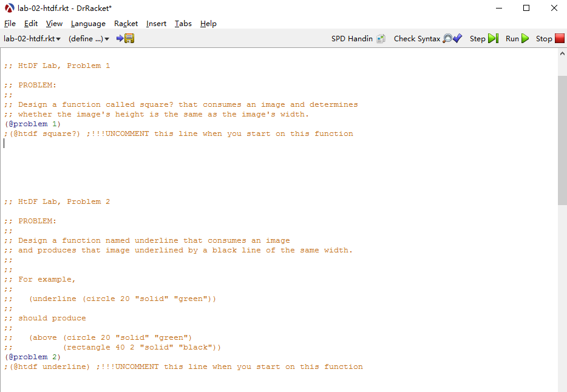The height and width of the screenshot is (392, 567).
Task: Open the Insert menu
Action: (156, 24)
